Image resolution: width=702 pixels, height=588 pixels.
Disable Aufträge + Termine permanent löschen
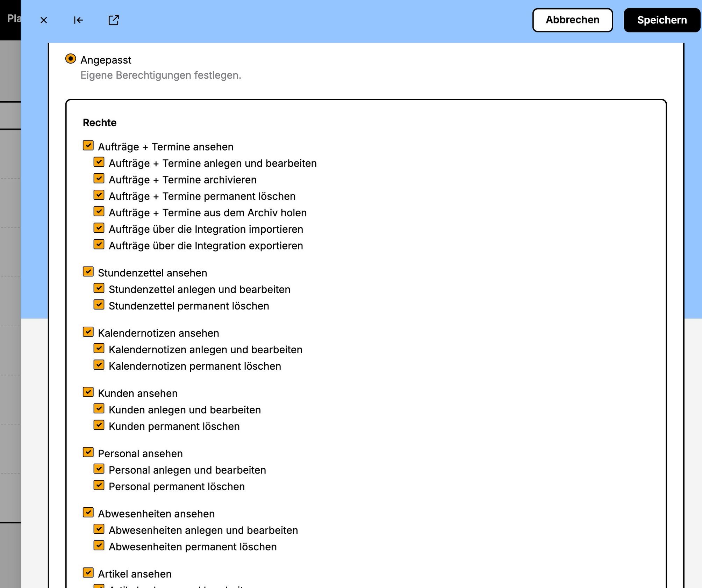tap(99, 195)
